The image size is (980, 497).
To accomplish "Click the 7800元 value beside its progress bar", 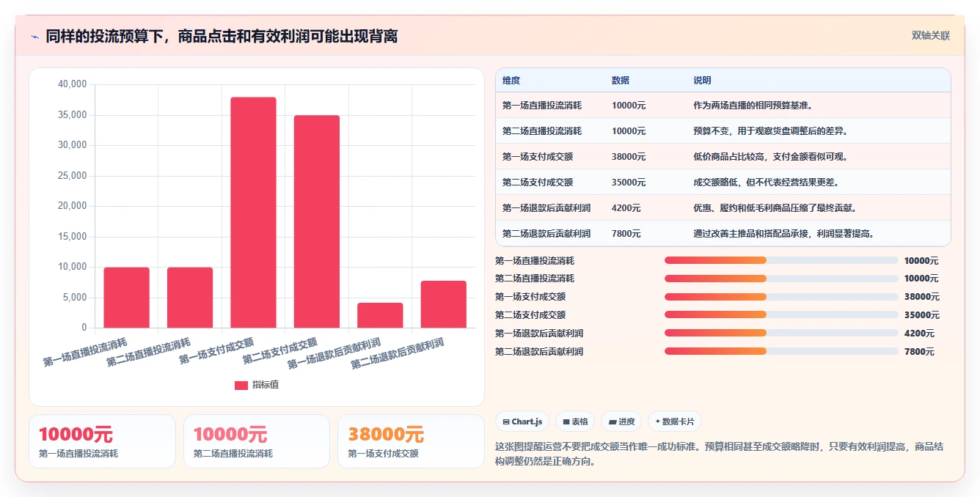I will [x=919, y=352].
